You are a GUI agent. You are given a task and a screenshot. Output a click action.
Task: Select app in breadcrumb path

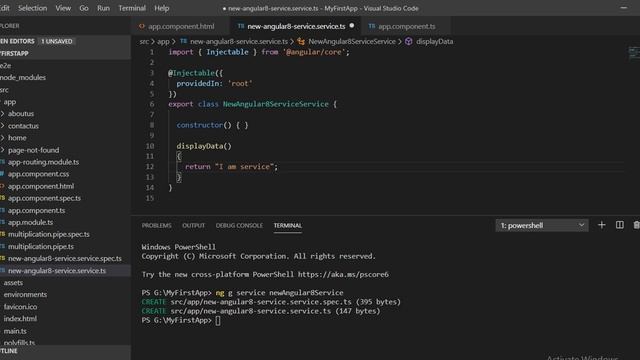163,41
